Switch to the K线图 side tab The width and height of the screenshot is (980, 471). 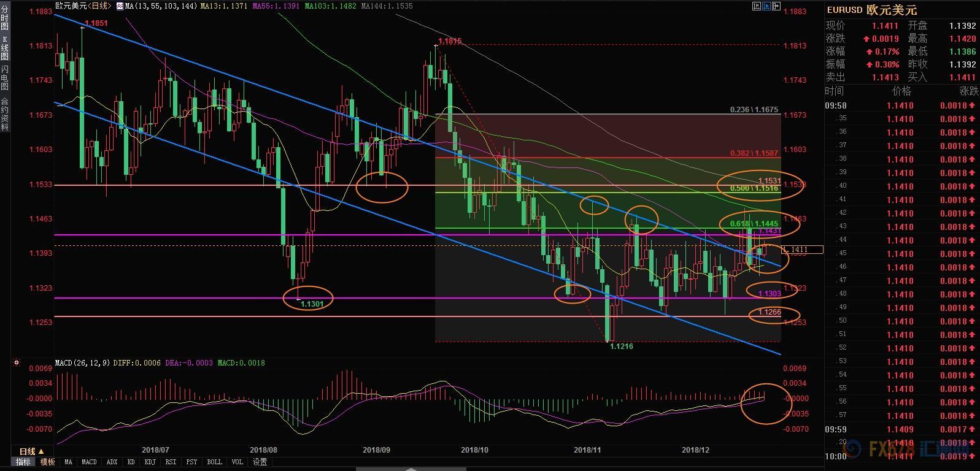(x=5, y=48)
